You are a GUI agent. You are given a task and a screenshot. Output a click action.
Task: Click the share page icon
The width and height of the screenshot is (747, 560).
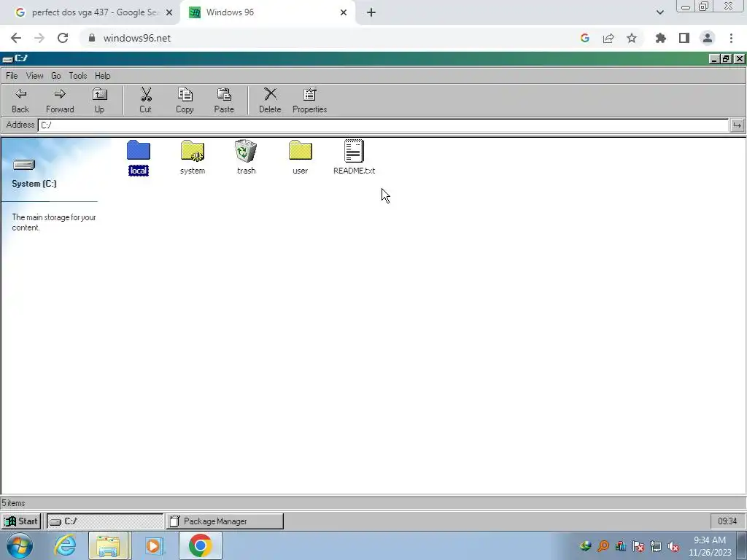tap(608, 38)
